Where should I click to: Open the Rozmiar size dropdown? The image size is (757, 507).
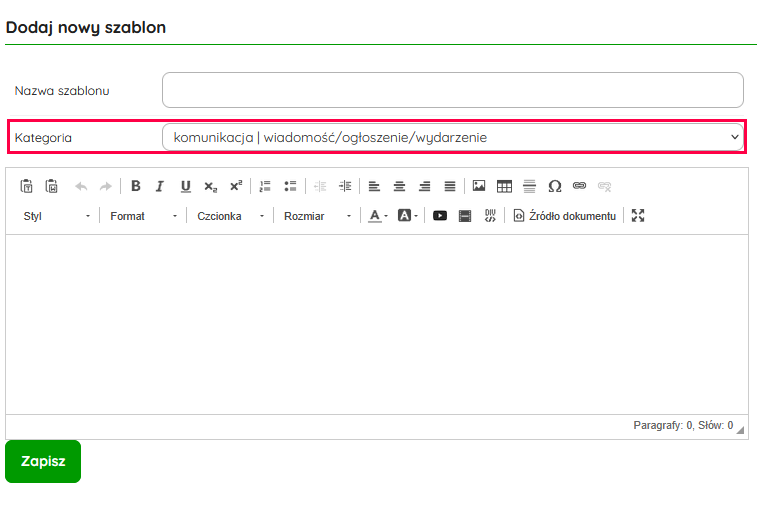click(x=317, y=216)
